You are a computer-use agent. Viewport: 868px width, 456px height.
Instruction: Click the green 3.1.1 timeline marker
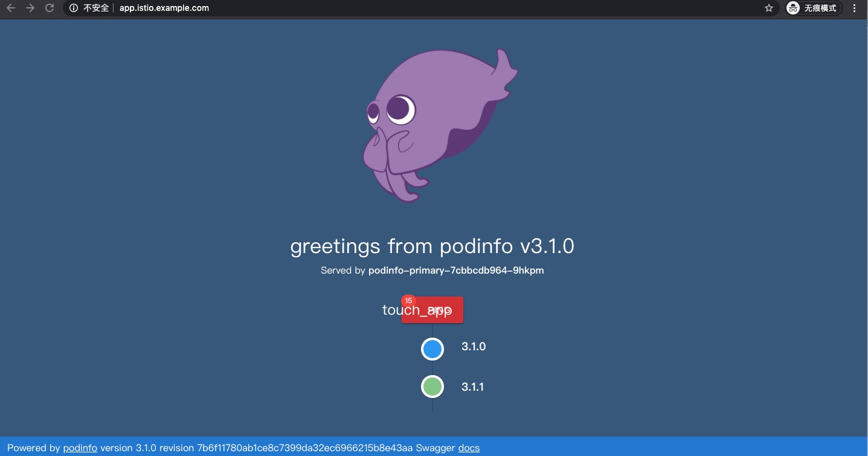coord(432,386)
